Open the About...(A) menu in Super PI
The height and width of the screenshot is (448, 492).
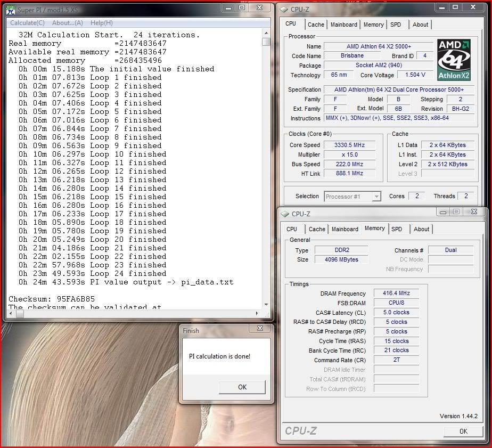click(x=67, y=23)
